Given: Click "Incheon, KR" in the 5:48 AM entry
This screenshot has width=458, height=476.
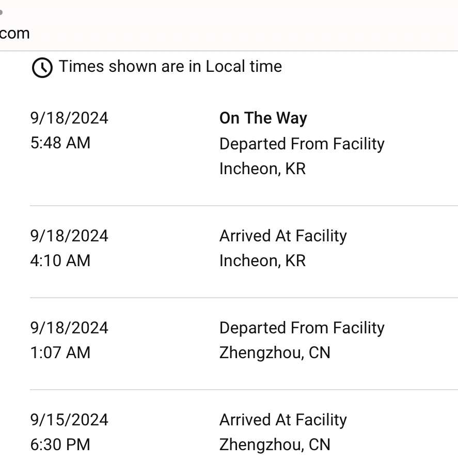Looking at the screenshot, I should click(x=262, y=169).
